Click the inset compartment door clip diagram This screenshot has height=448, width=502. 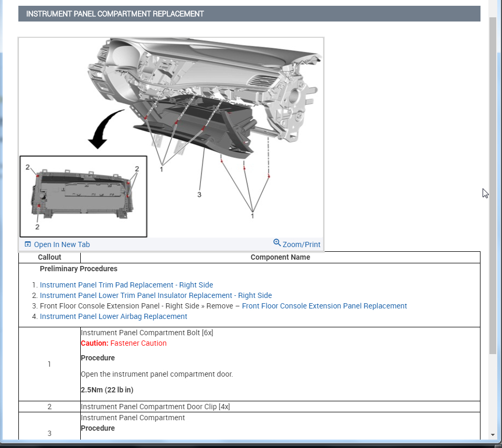(x=83, y=197)
